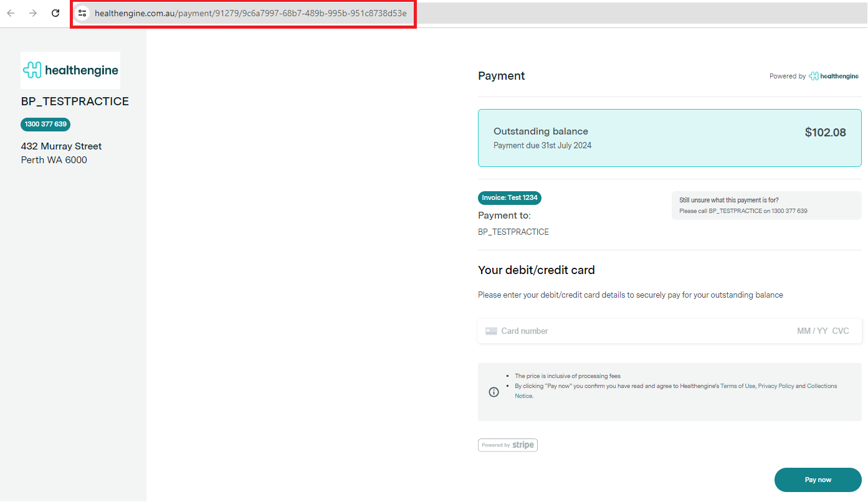
Task: Click the browser back arrow
Action: (11, 13)
